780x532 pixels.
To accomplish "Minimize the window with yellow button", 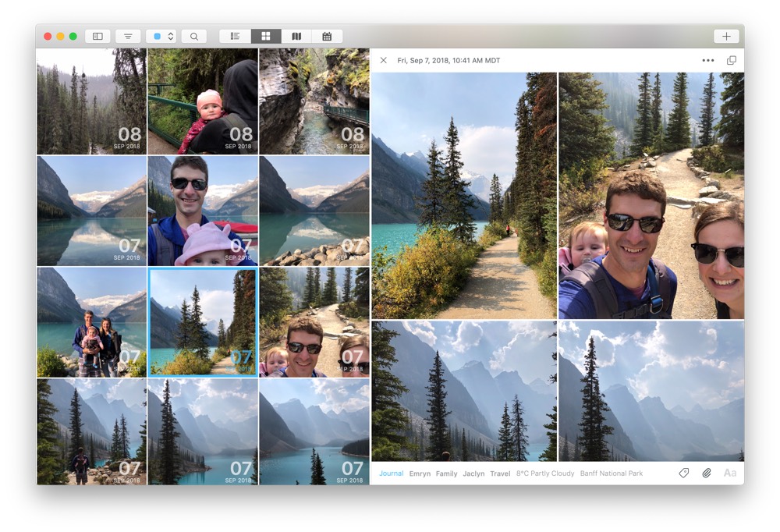I will (x=60, y=37).
